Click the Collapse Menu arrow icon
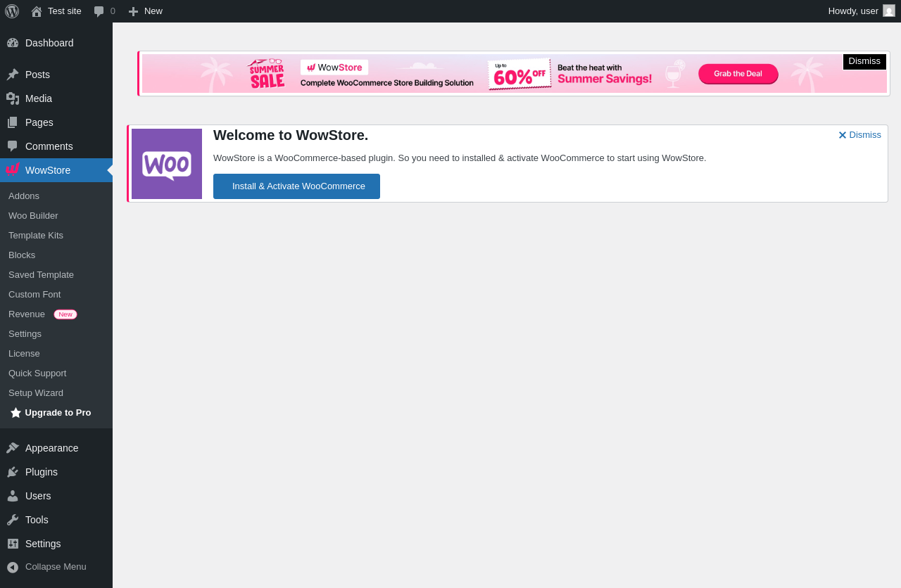This screenshot has width=901, height=588. [x=13, y=567]
